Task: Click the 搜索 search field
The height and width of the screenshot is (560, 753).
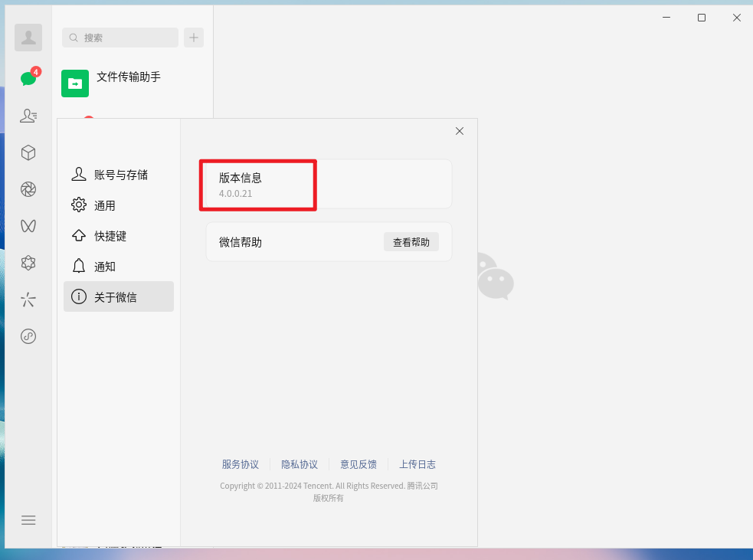Action: [120, 38]
